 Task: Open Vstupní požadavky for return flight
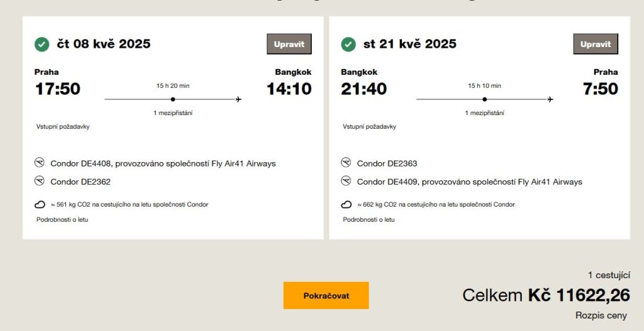tap(369, 126)
